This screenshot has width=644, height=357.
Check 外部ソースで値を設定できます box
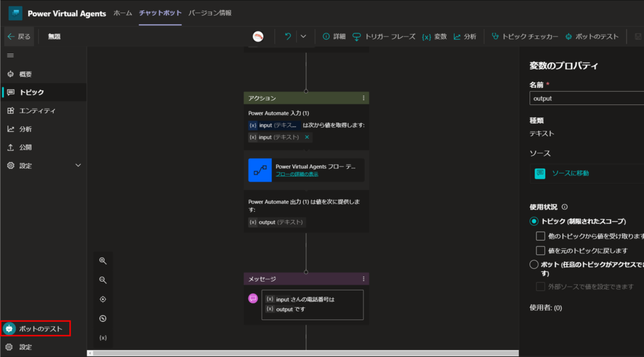[540, 287]
